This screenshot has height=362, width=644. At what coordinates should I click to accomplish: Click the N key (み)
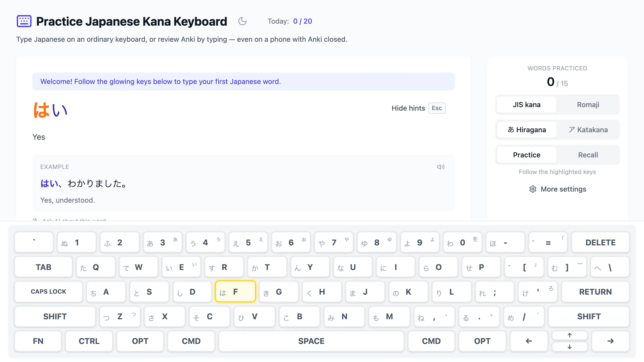point(344,316)
